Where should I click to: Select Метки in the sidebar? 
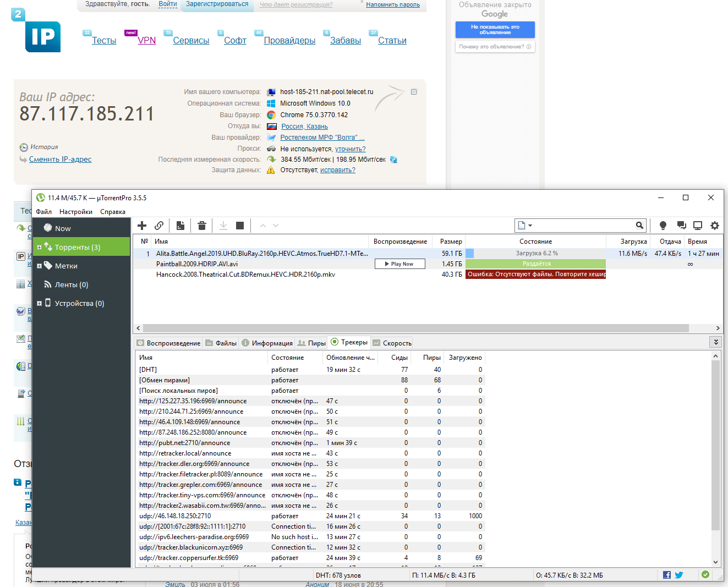coord(81,266)
